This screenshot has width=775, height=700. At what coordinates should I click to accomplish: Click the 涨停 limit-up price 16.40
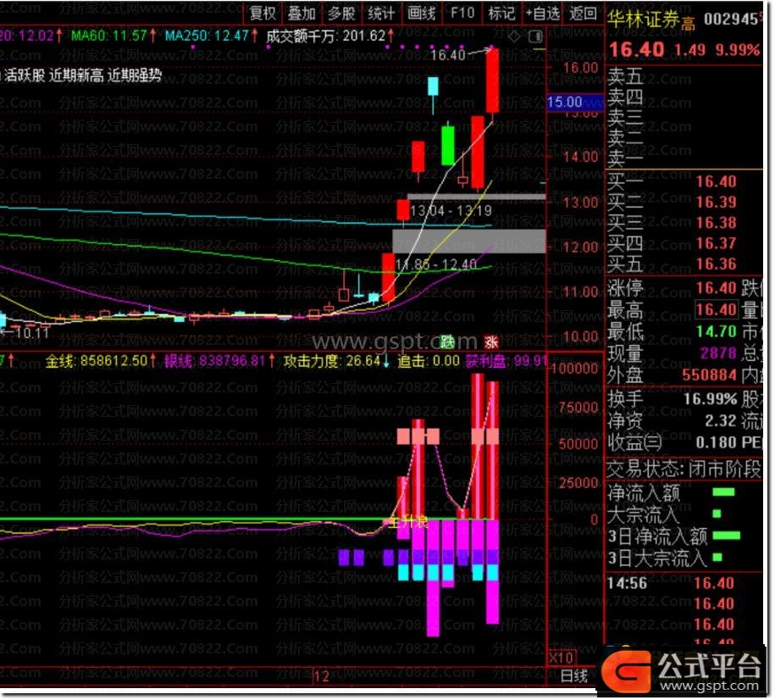[716, 288]
